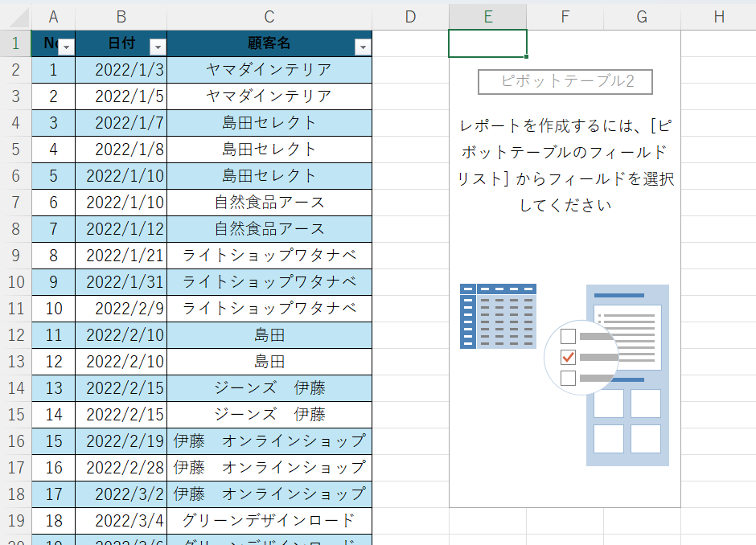Select the ピボットテーブル2 placeholder title box
Viewport: 756px width, 545px height.
click(x=565, y=81)
